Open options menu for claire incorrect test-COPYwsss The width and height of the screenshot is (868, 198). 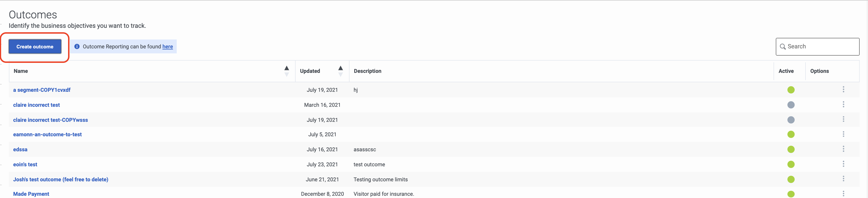click(843, 119)
